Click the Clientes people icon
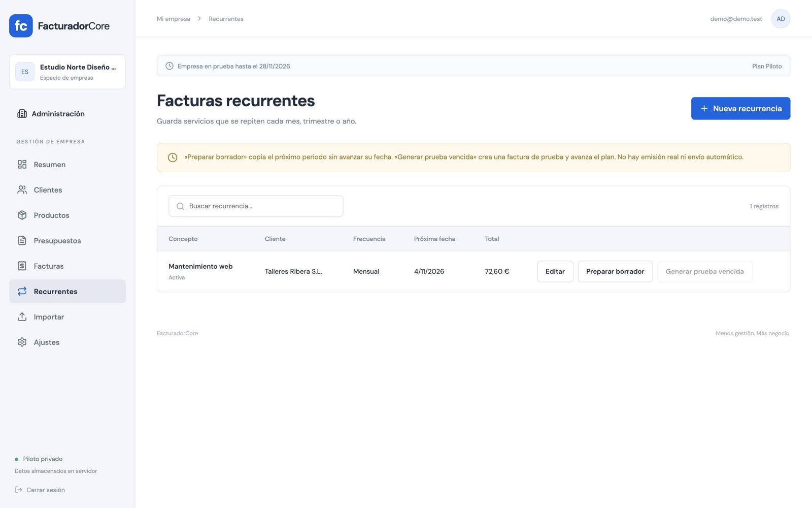 click(22, 190)
